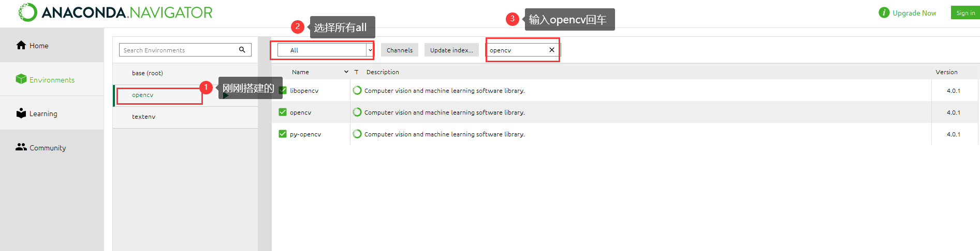Click the Community people icon
This screenshot has height=251, width=980.
tap(21, 147)
